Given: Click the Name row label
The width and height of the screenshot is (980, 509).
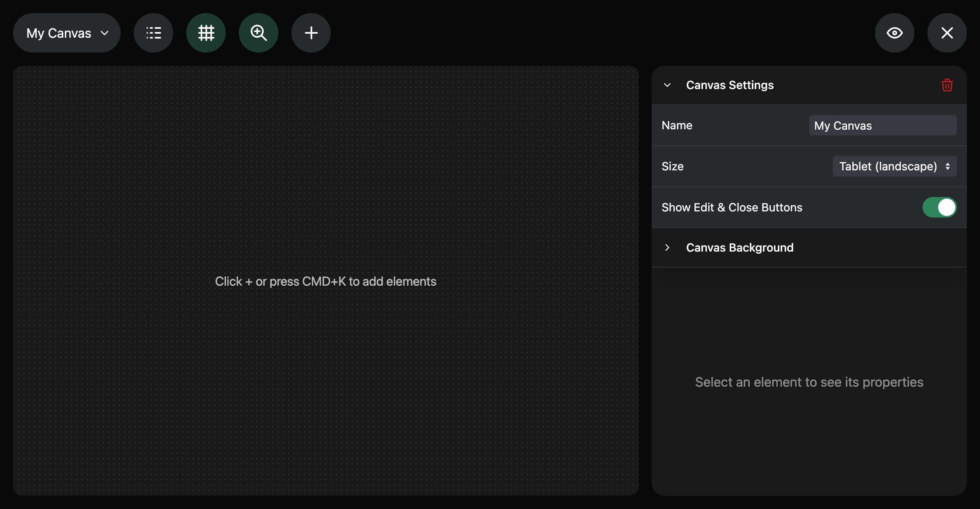Looking at the screenshot, I should pos(677,125).
